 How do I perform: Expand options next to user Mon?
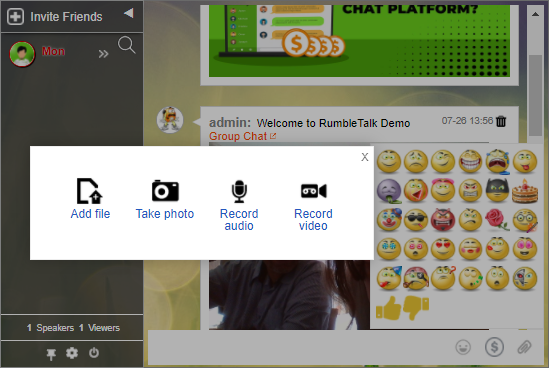(x=103, y=54)
